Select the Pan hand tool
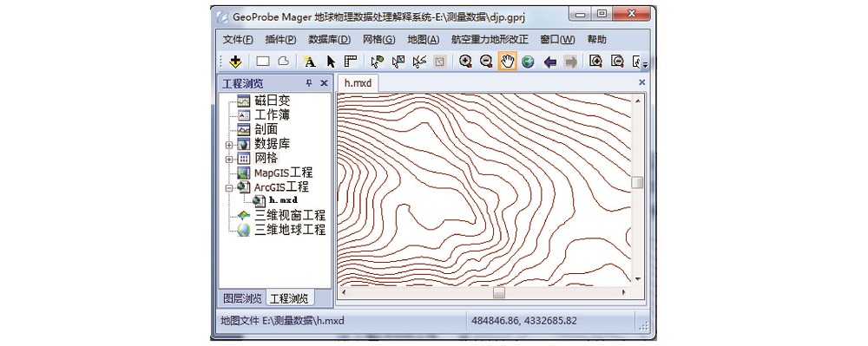The width and height of the screenshot is (868, 346). pos(507,62)
